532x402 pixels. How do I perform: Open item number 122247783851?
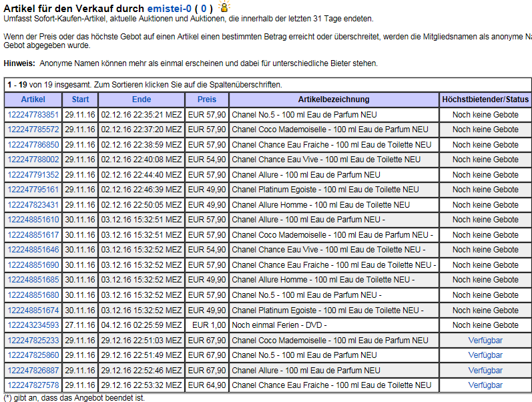click(33, 115)
